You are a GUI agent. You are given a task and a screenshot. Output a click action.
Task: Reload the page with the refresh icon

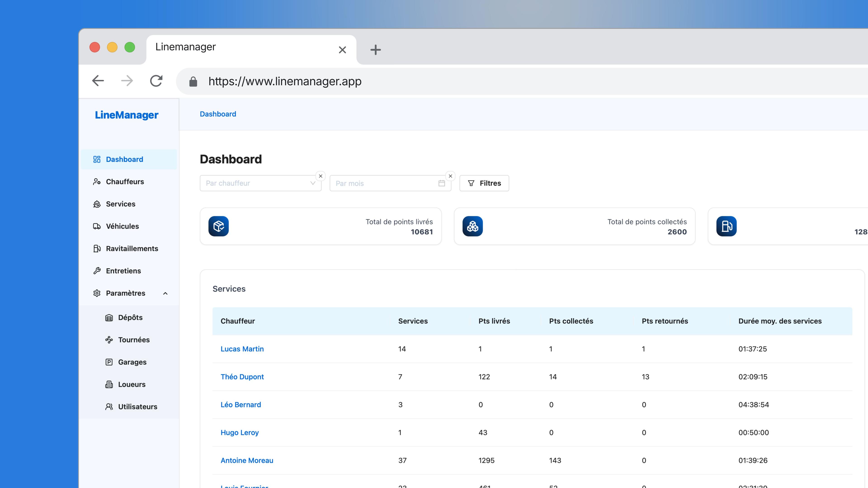point(156,81)
